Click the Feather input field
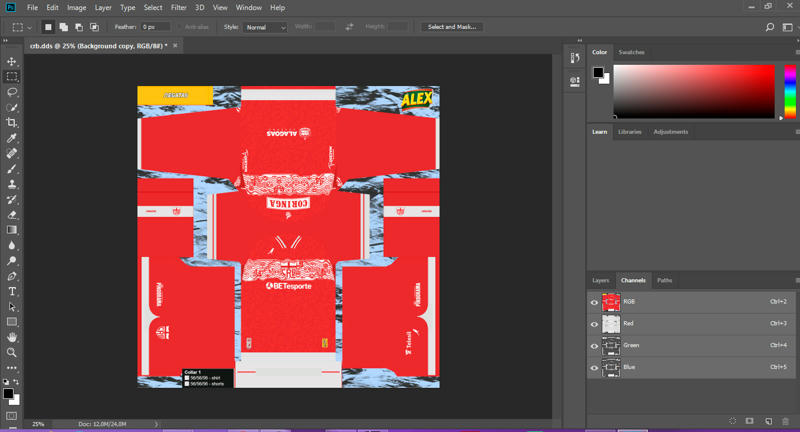Image resolution: width=800 pixels, height=432 pixels. (x=155, y=27)
